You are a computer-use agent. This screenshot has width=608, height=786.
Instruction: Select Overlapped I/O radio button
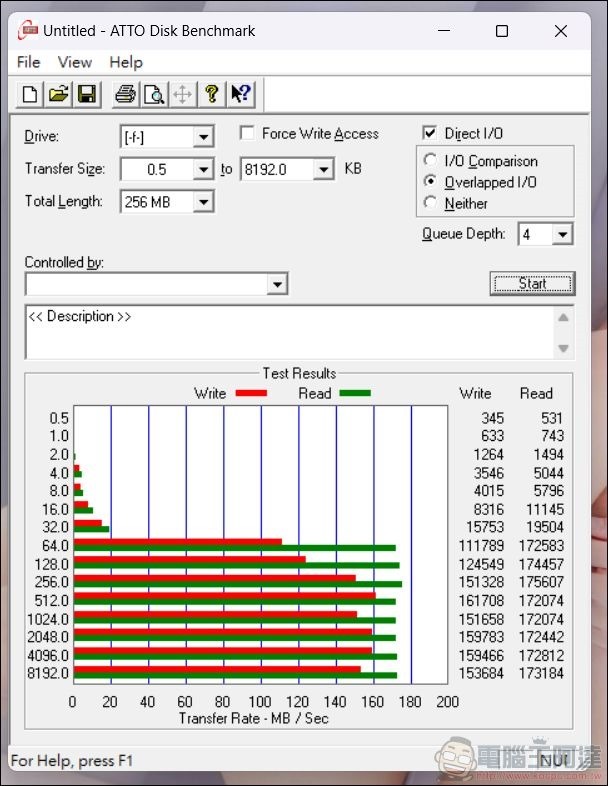point(430,181)
